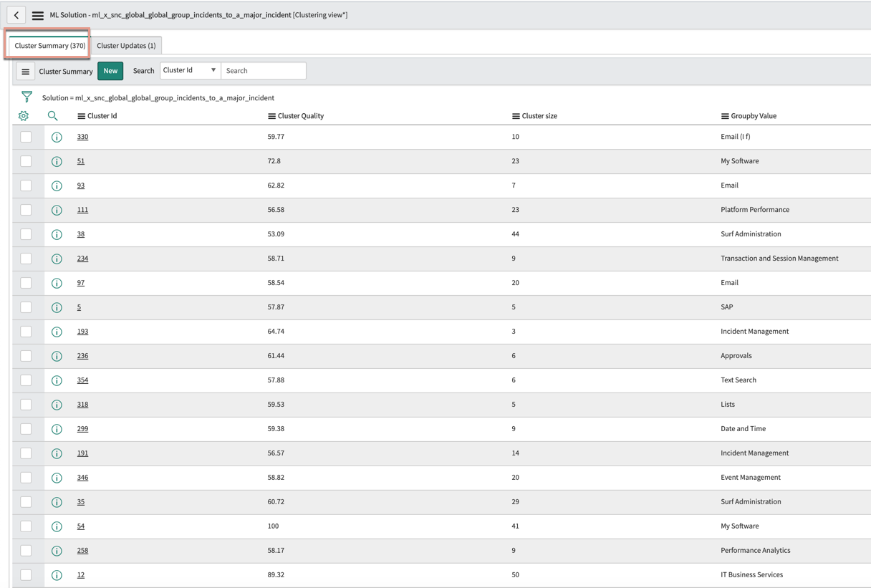Click 'Text Search' groupby value
The image size is (871, 588).
[x=738, y=380]
